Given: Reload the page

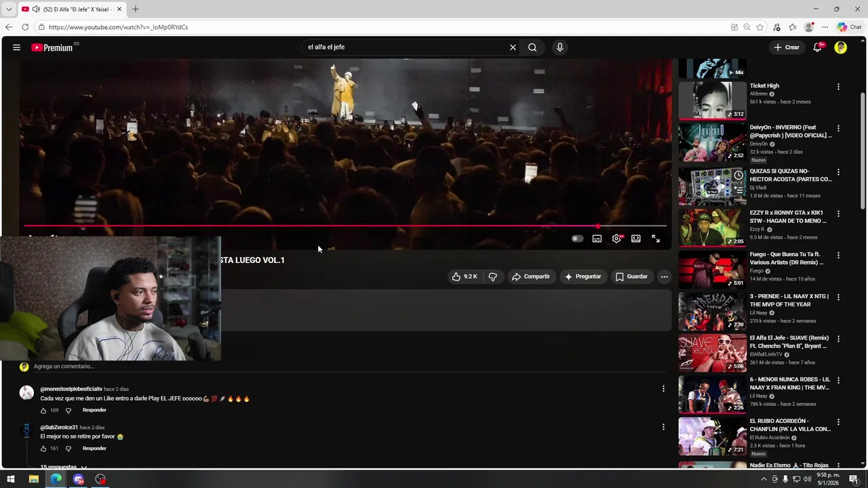Looking at the screenshot, I should (25, 27).
